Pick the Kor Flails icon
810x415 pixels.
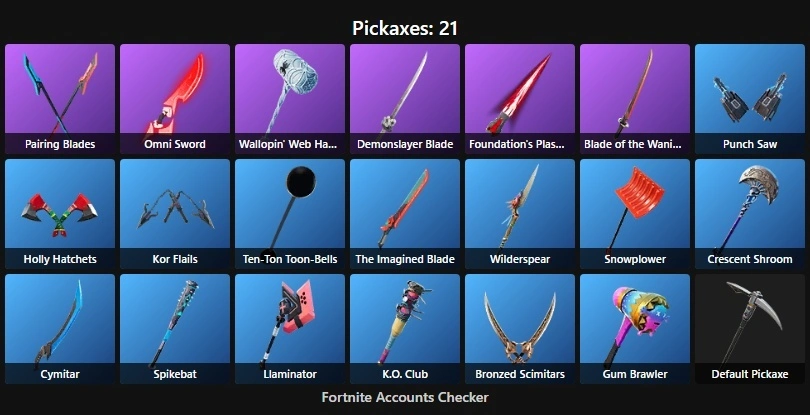(175, 214)
